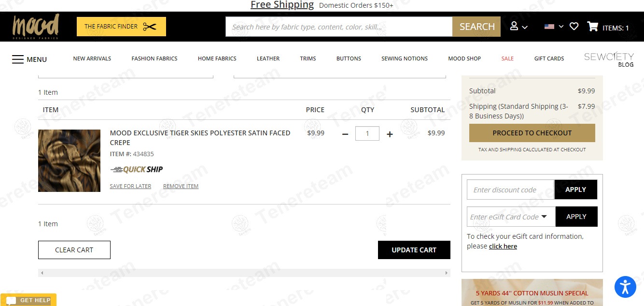The height and width of the screenshot is (306, 644).
Task: Click the hamburger menu icon
Action: (18, 59)
